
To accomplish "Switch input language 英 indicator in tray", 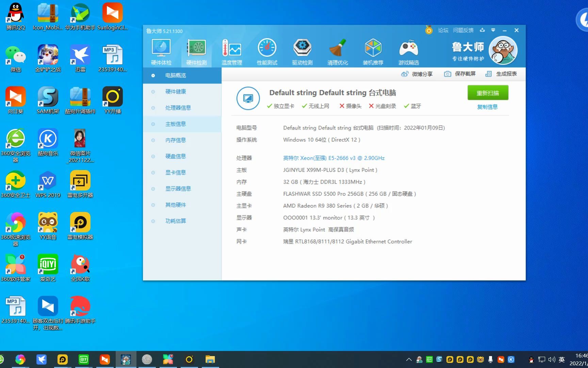I will pos(562,359).
